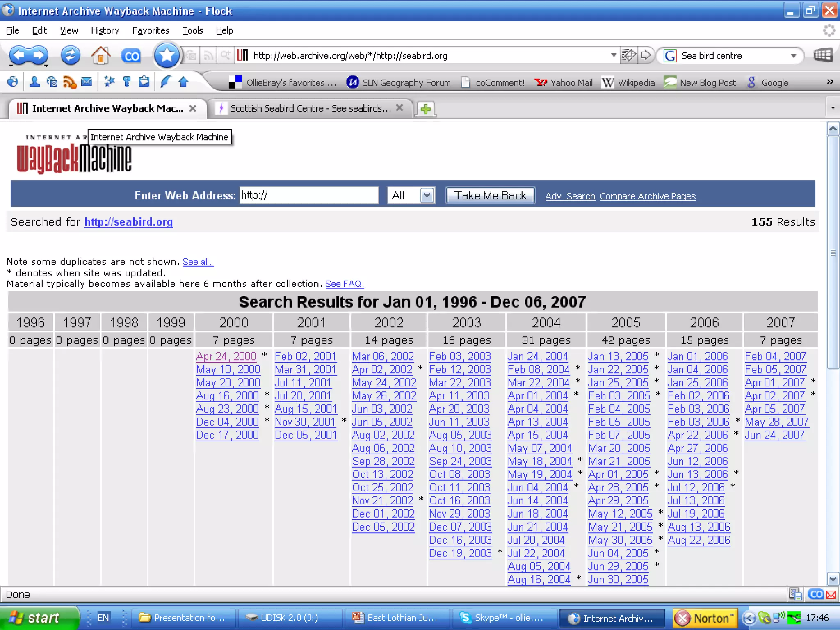Viewport: 840px width, 630px height.
Task: Open the Apr 24, 2000 archive link
Action: tap(226, 356)
